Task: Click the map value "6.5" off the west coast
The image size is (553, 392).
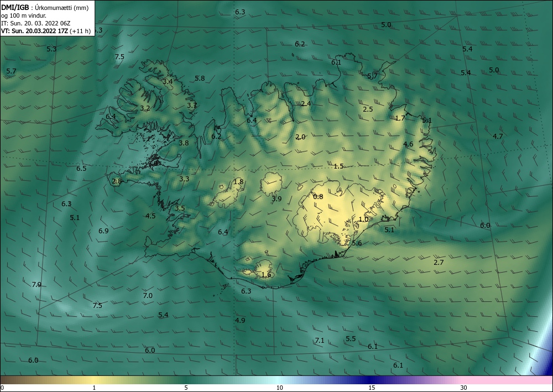Action: tap(81, 169)
